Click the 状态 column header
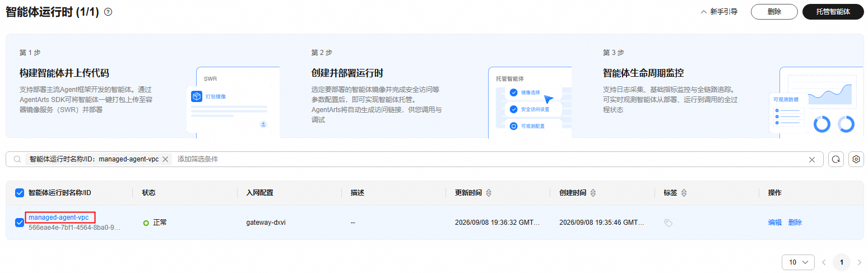Screen dimensions: 868x273 (x=148, y=193)
